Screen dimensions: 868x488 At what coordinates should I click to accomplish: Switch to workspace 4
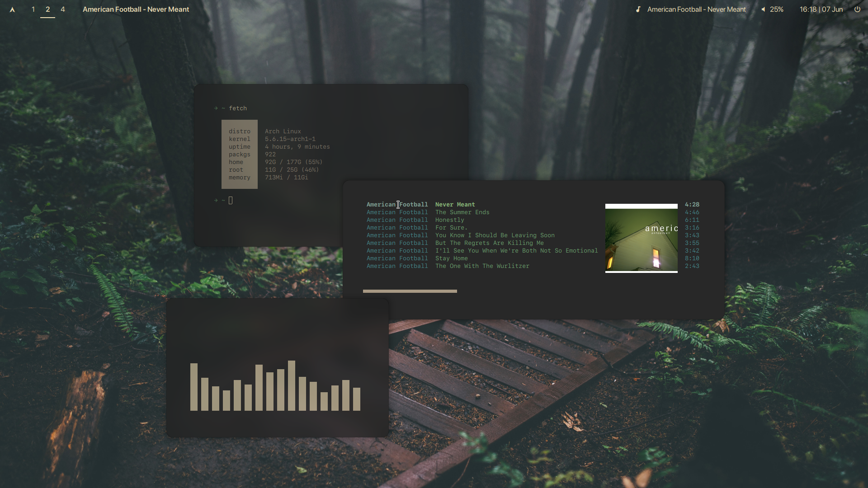coord(63,9)
